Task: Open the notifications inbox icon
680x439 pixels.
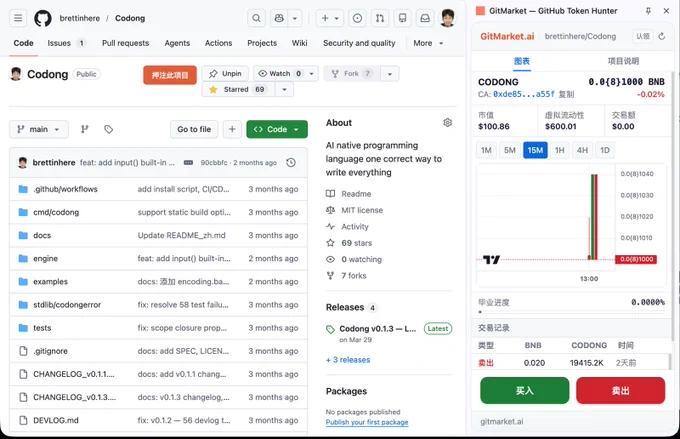Action: click(x=425, y=18)
